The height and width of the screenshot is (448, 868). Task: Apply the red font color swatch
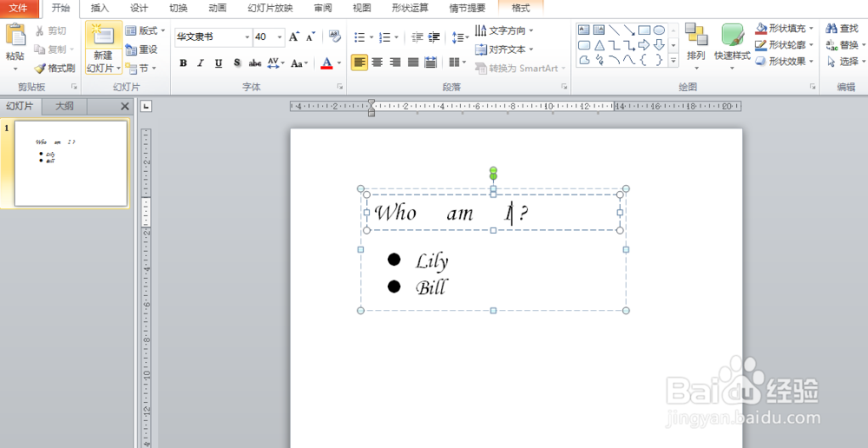point(326,63)
